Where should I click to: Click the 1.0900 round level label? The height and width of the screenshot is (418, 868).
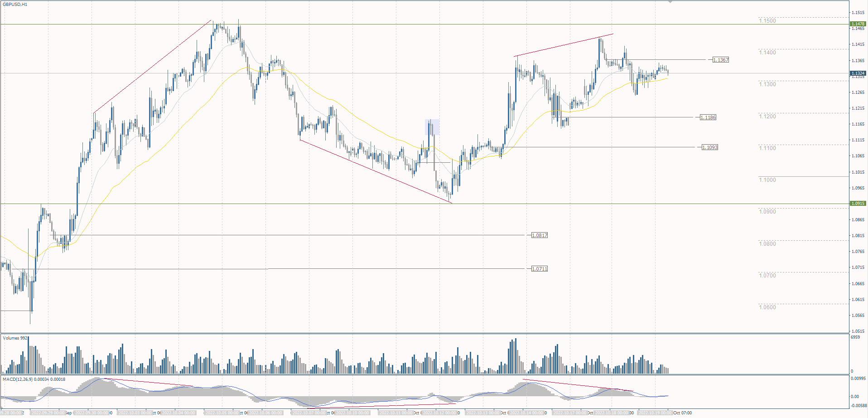pyautogui.click(x=767, y=212)
